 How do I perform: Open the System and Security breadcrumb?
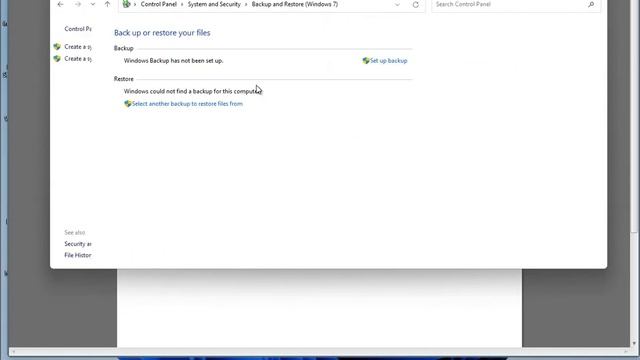[214, 4]
